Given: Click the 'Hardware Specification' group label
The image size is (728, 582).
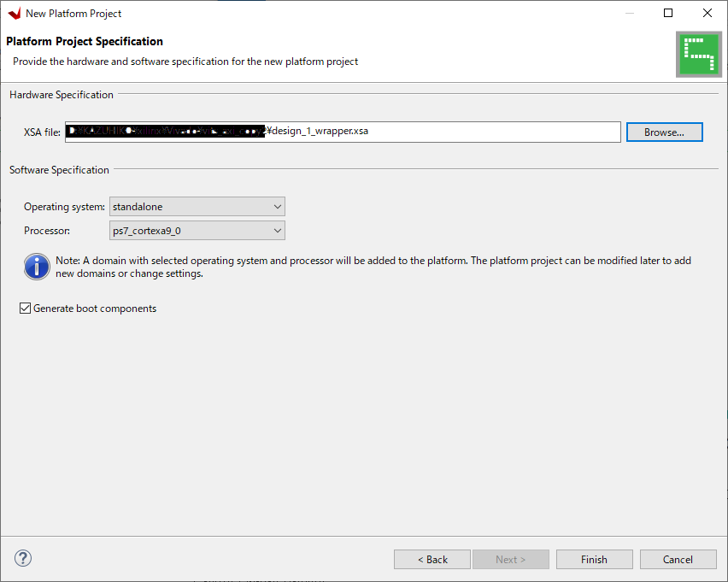Looking at the screenshot, I should (62, 95).
